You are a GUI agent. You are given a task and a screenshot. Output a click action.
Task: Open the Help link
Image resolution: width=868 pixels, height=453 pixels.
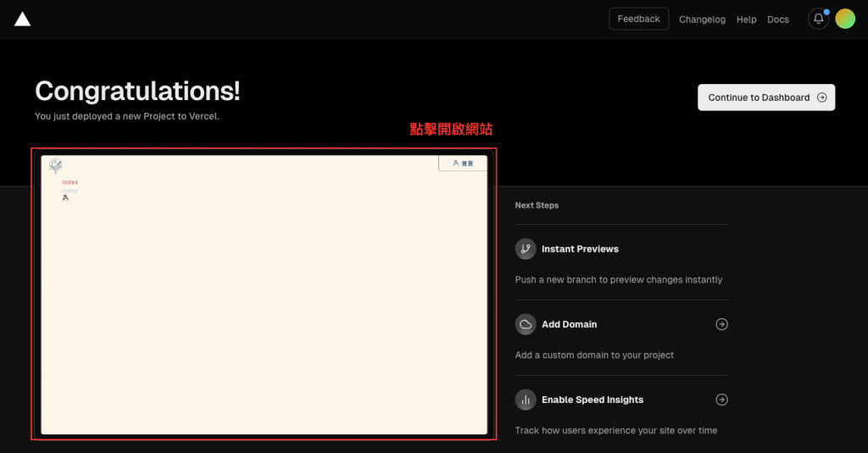point(746,20)
